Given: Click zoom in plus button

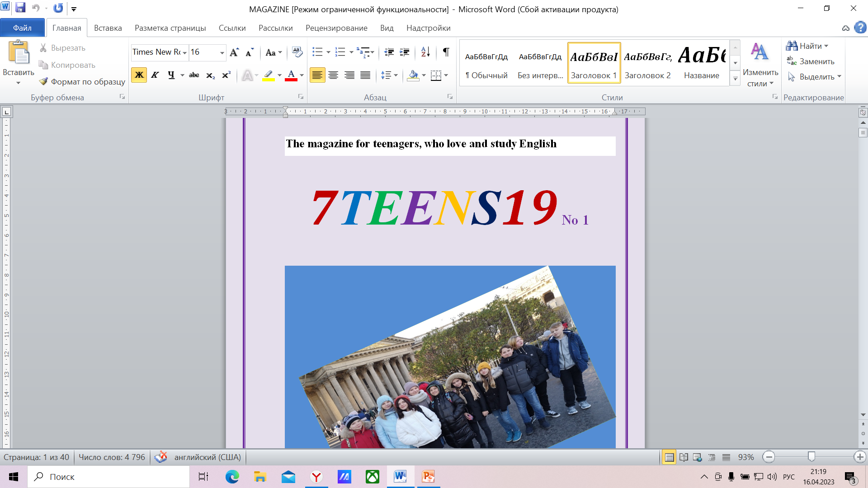Looking at the screenshot, I should click(x=860, y=457).
